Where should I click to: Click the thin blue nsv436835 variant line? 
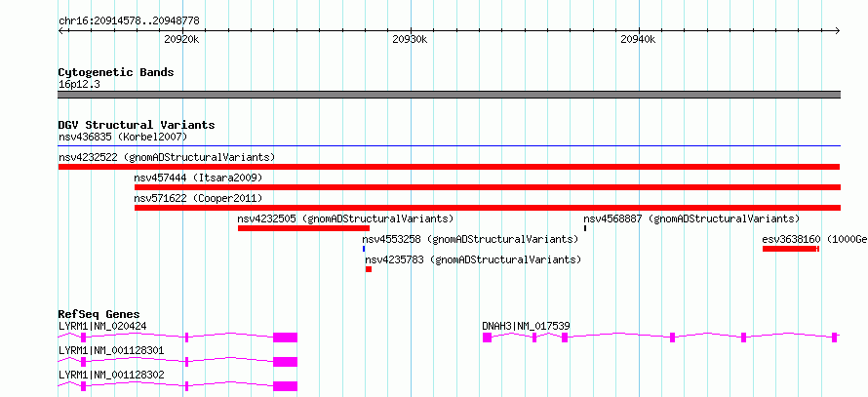[449, 146]
